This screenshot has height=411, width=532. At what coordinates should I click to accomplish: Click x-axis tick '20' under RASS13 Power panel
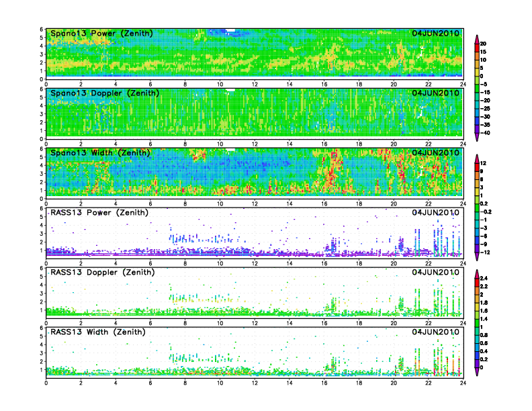pyautogui.click(x=394, y=263)
